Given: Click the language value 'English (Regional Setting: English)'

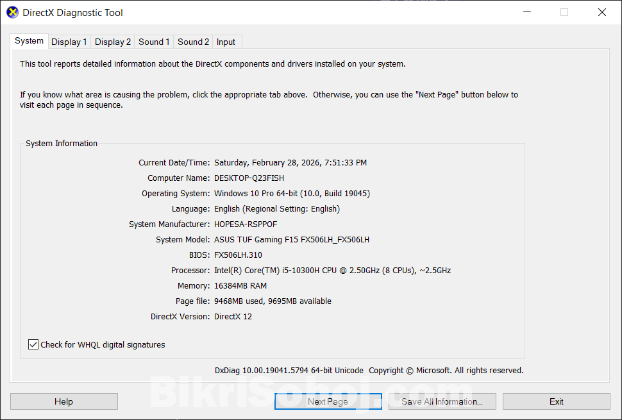Looking at the screenshot, I should [x=277, y=209].
